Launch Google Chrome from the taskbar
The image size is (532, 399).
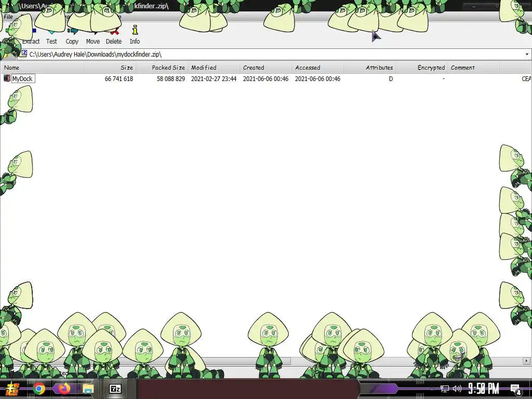tap(39, 389)
